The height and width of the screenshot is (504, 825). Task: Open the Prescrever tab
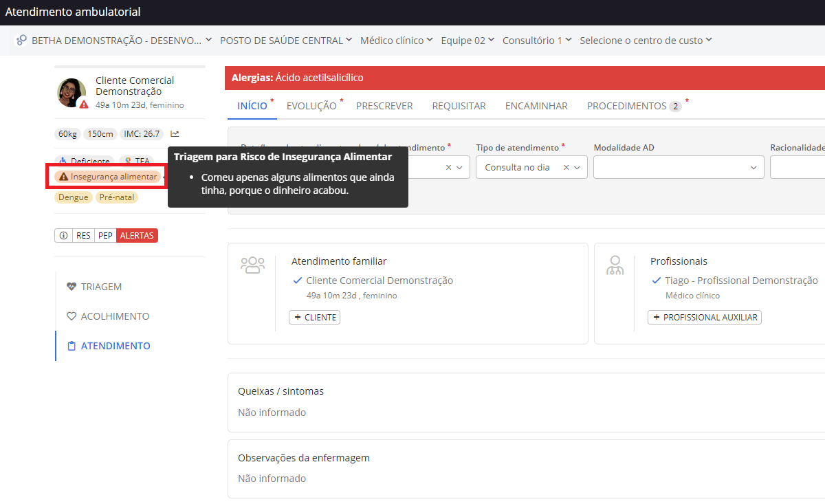384,106
